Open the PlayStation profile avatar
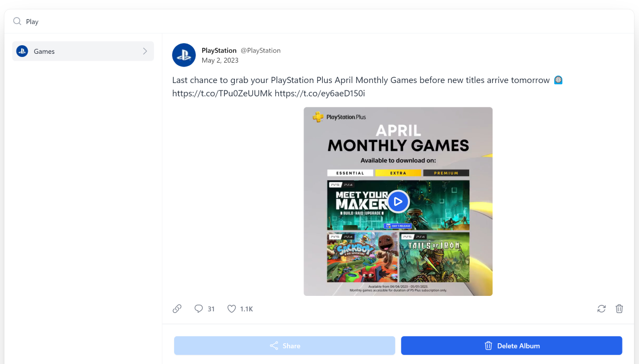This screenshot has height=364, width=639. point(184,55)
